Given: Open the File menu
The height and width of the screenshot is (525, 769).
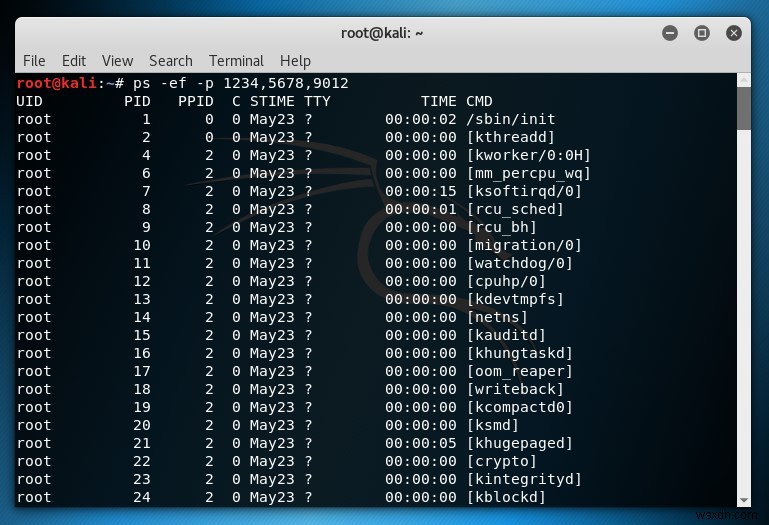Looking at the screenshot, I should pyautogui.click(x=34, y=61).
